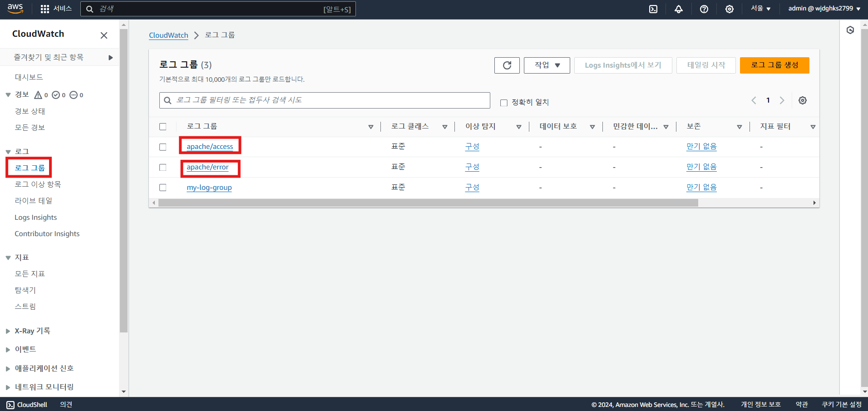Open 모든 경보 in the sidebar
868x411 pixels.
tap(30, 128)
